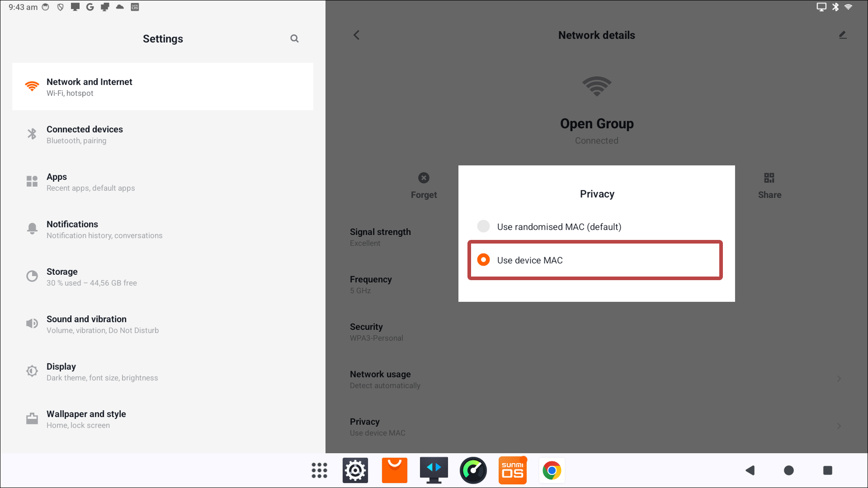Viewport: 868px width, 488px height.
Task: Launch the orange app store icon
Action: pyautogui.click(x=394, y=470)
